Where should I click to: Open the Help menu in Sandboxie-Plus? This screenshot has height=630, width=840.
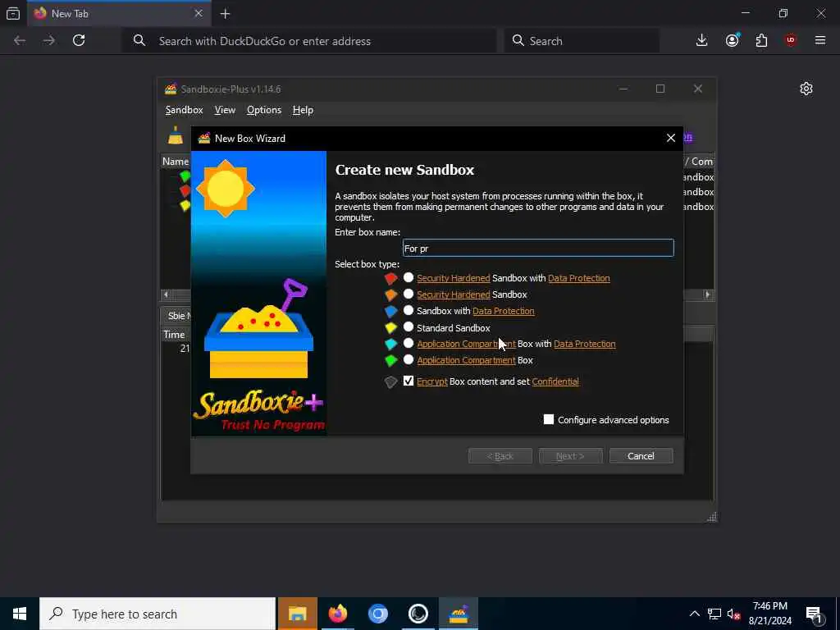[303, 110]
